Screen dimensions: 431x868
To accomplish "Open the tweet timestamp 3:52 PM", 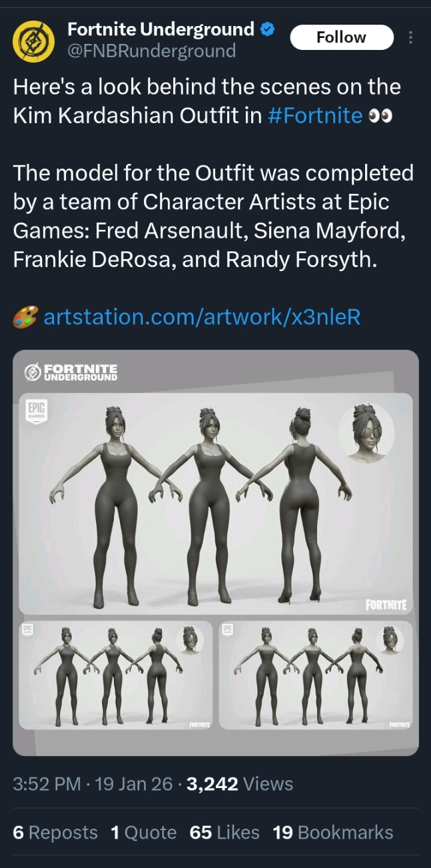I will (x=47, y=784).
